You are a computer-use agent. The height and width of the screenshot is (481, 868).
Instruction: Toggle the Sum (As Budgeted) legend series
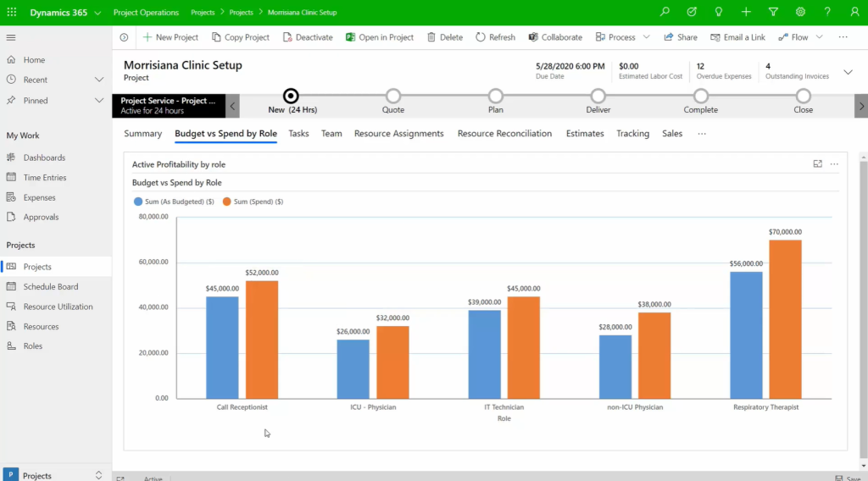click(174, 202)
